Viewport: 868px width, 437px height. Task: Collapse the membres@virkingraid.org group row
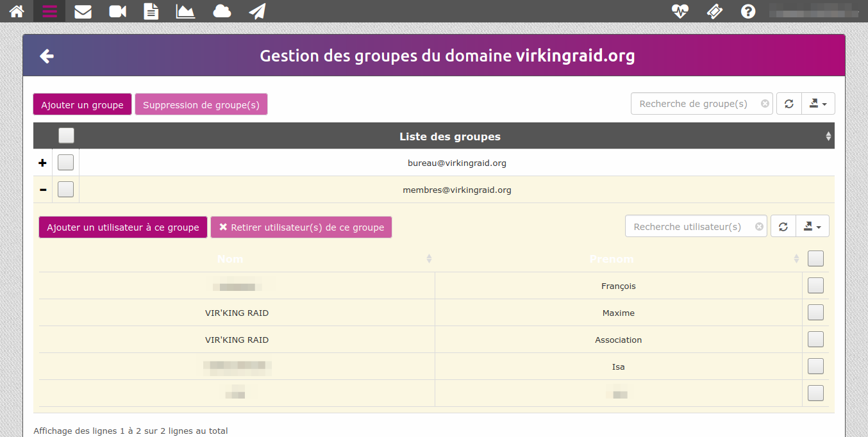[43, 190]
